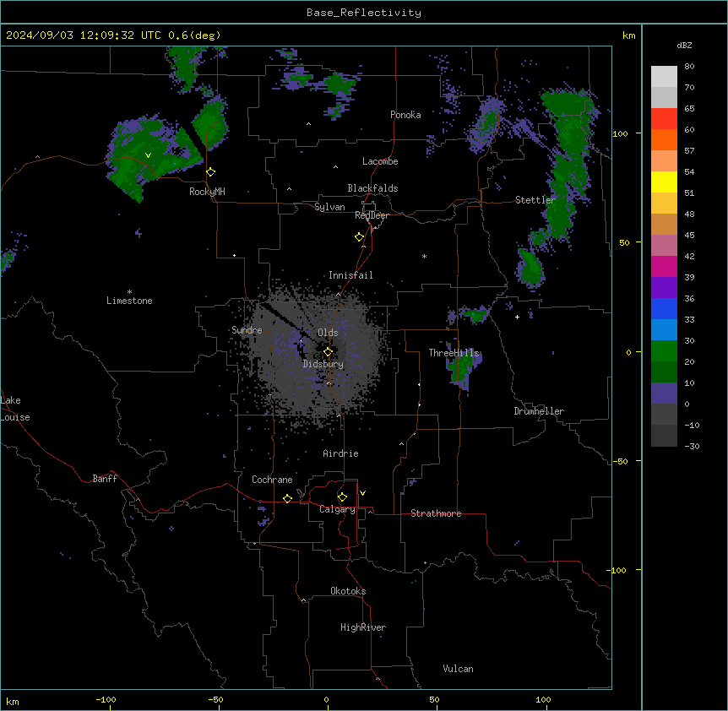Click the Strathmore town label
728x711 pixels.
[436, 513]
